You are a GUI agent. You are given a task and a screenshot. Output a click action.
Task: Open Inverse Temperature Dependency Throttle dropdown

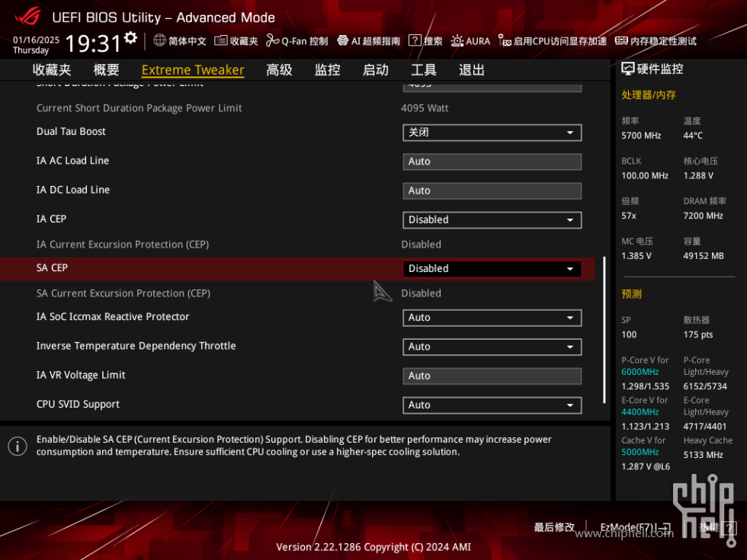[x=492, y=347]
